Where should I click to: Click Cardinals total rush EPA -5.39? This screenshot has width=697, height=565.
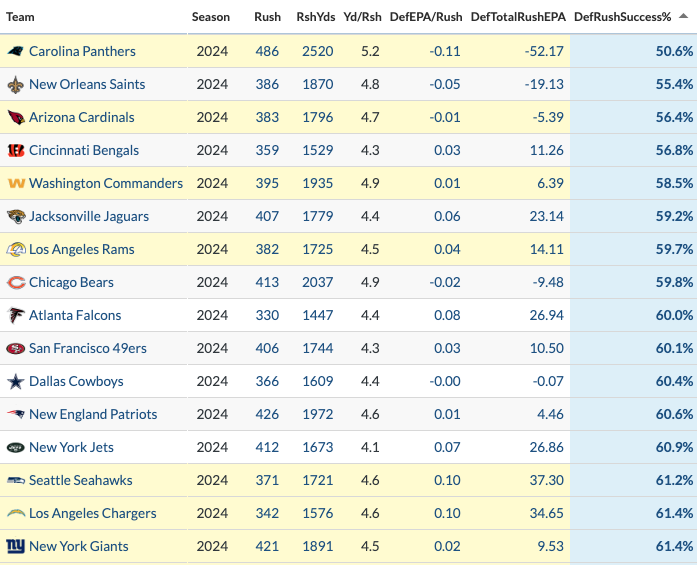[x=548, y=117]
